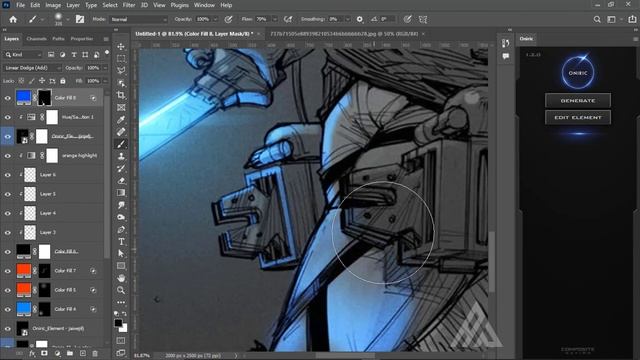This screenshot has width=640, height=360.
Task: Hide Layer 5 with its eye icon
Action: pos(7,194)
